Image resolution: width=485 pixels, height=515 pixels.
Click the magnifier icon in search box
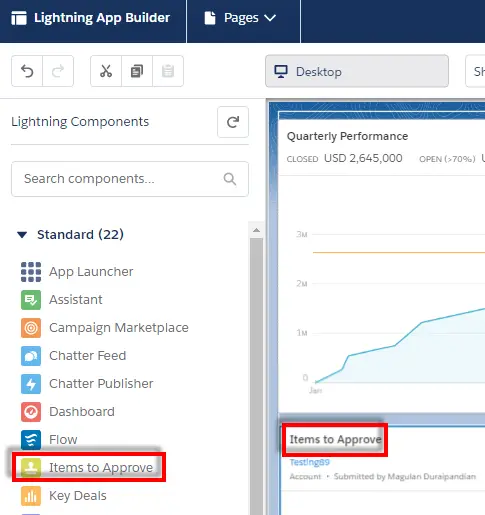pos(230,179)
